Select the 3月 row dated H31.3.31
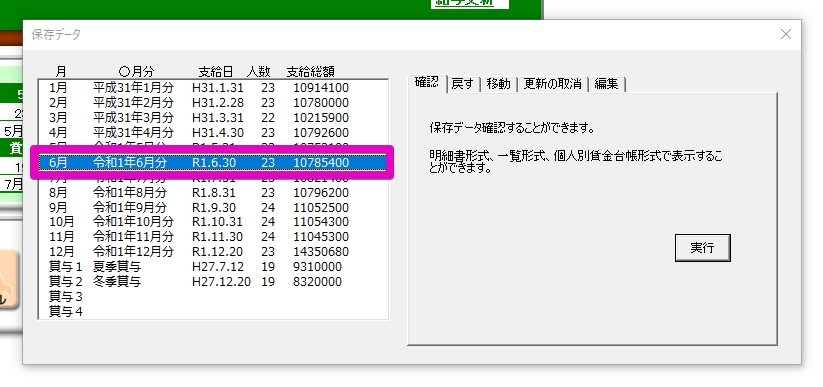This screenshot has height=387, width=823. (213, 118)
